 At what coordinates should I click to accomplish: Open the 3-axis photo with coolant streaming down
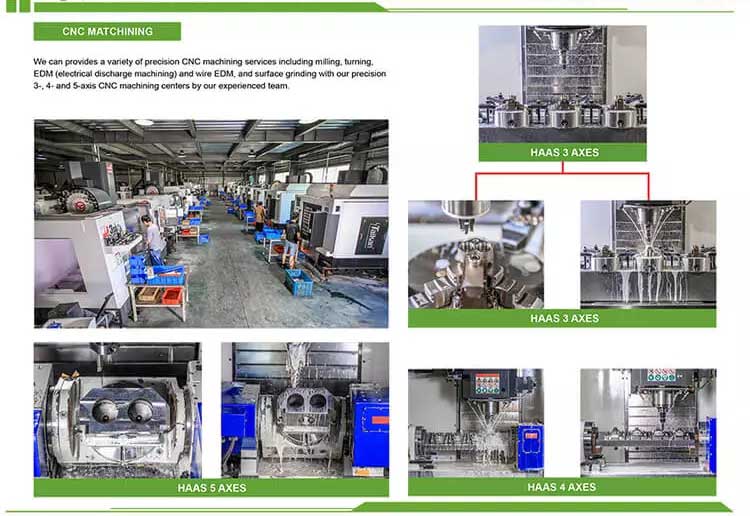click(x=648, y=254)
